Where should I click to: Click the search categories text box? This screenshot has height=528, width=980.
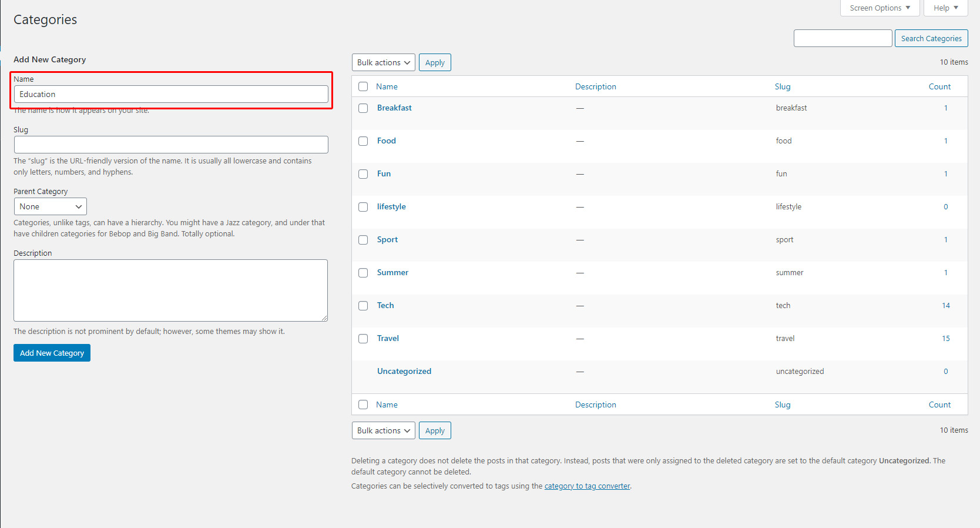click(843, 38)
